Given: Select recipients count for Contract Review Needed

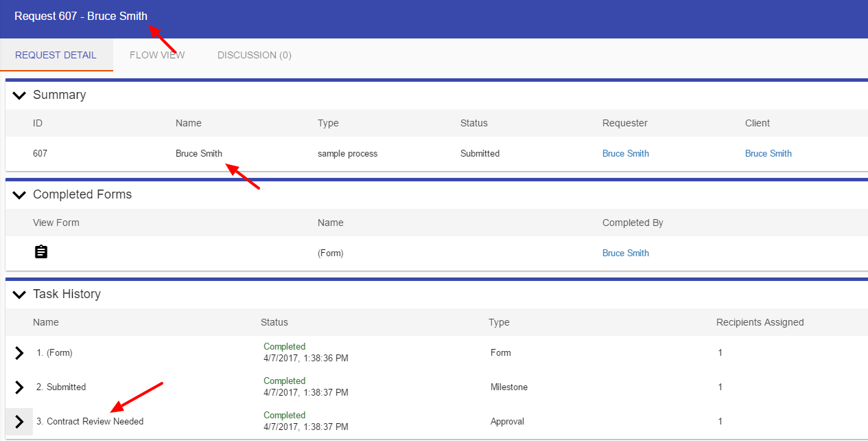Looking at the screenshot, I should point(720,421).
